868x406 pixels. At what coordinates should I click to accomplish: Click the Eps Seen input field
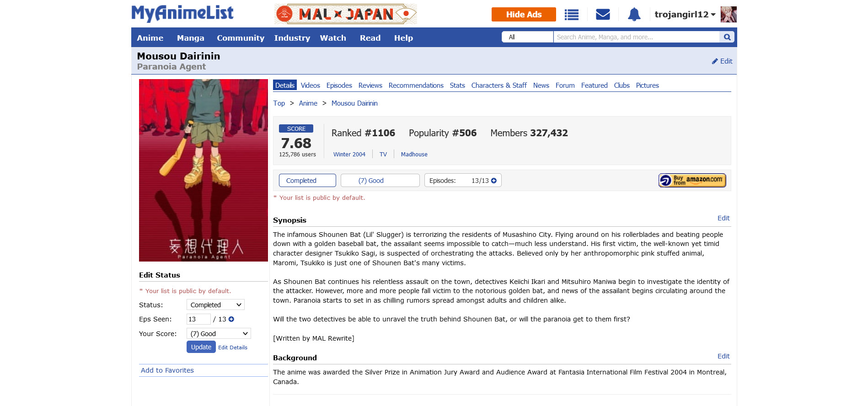[198, 319]
